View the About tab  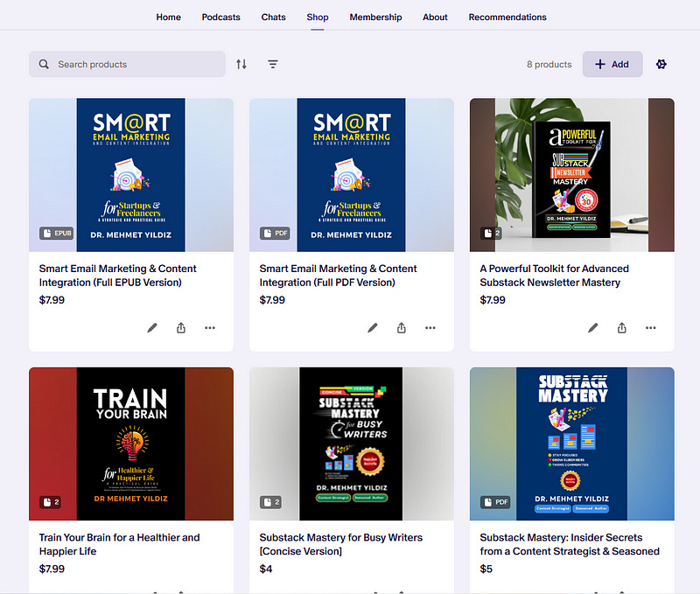pyautogui.click(x=435, y=17)
